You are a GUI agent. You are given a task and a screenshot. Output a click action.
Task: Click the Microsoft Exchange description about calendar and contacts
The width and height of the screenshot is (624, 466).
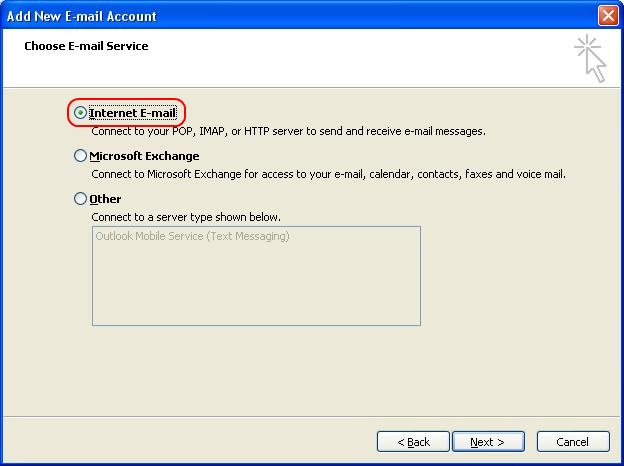click(x=328, y=174)
